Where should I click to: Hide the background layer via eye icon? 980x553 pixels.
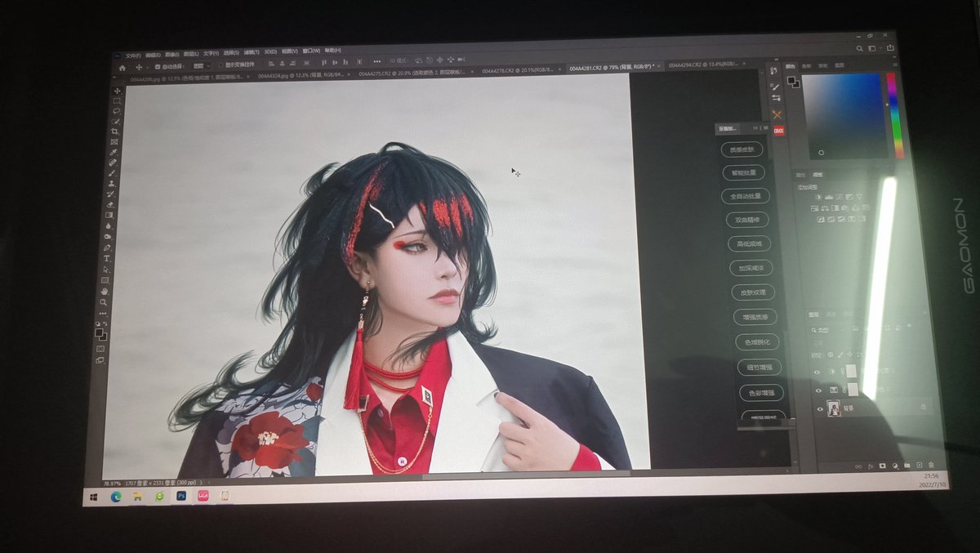click(820, 409)
